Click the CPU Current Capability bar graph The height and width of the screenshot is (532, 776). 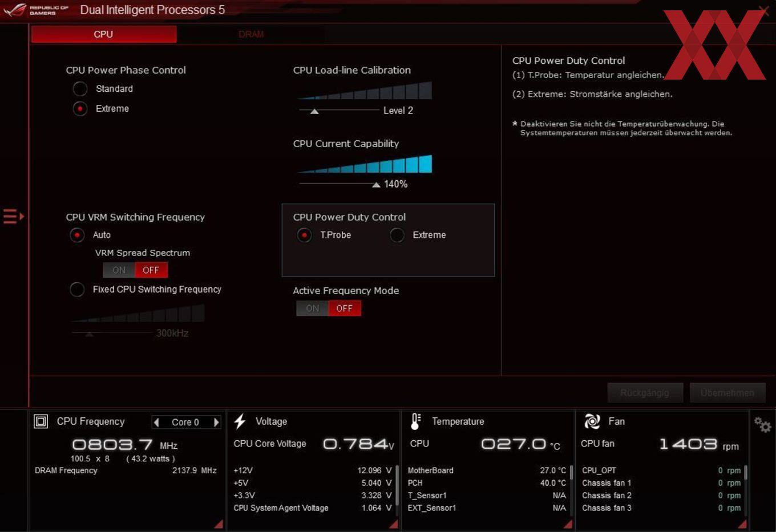365,164
